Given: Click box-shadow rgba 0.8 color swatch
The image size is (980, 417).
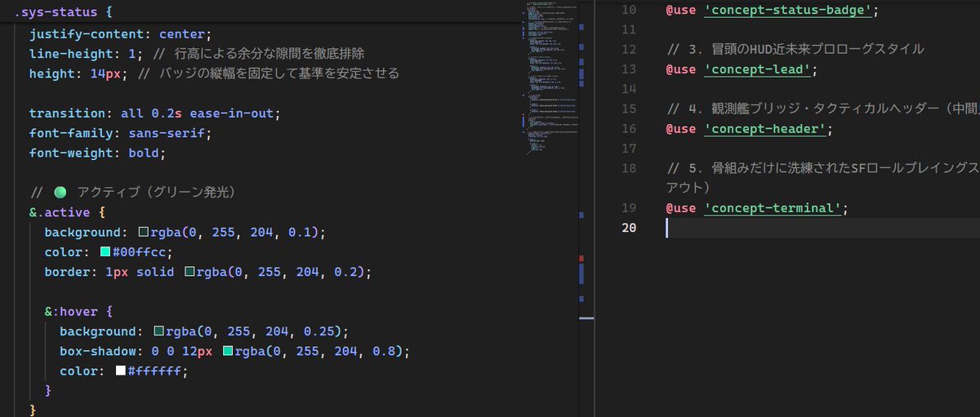Looking at the screenshot, I should coord(227,351).
